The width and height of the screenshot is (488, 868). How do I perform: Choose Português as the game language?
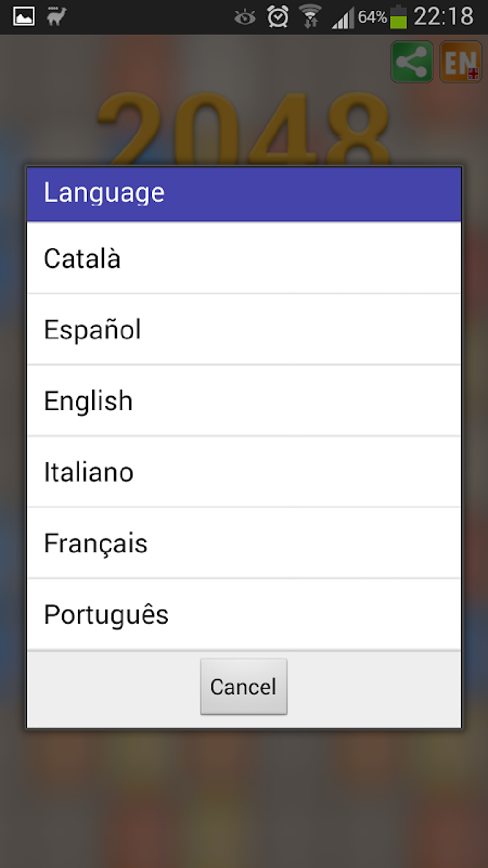point(244,615)
